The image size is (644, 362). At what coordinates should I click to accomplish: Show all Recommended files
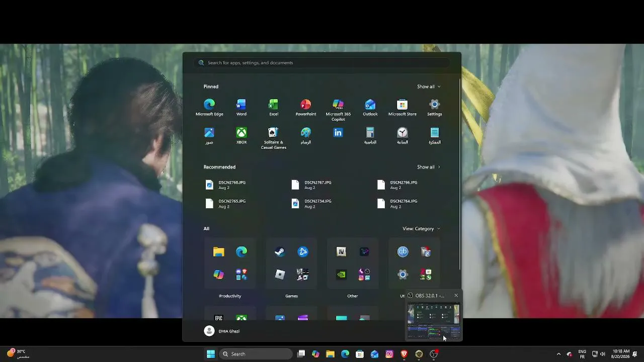(x=429, y=167)
